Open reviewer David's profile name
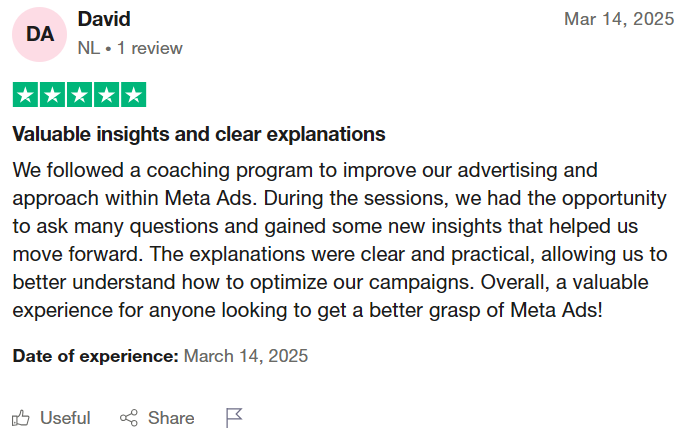Screen dimensions: 682x447 coord(104,19)
